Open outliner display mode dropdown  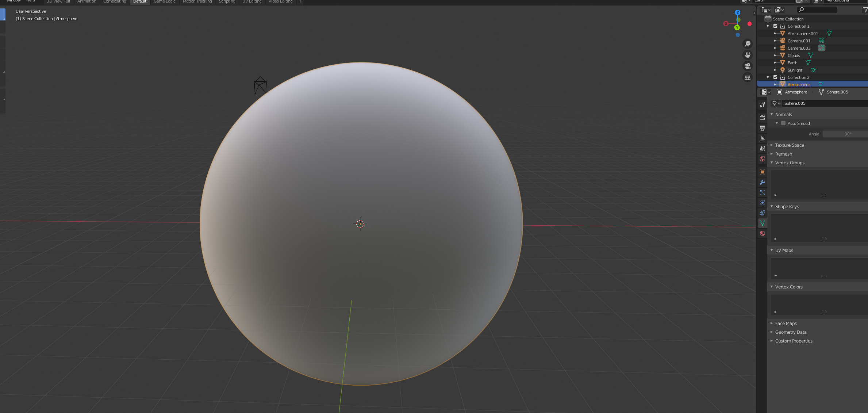[x=780, y=10]
